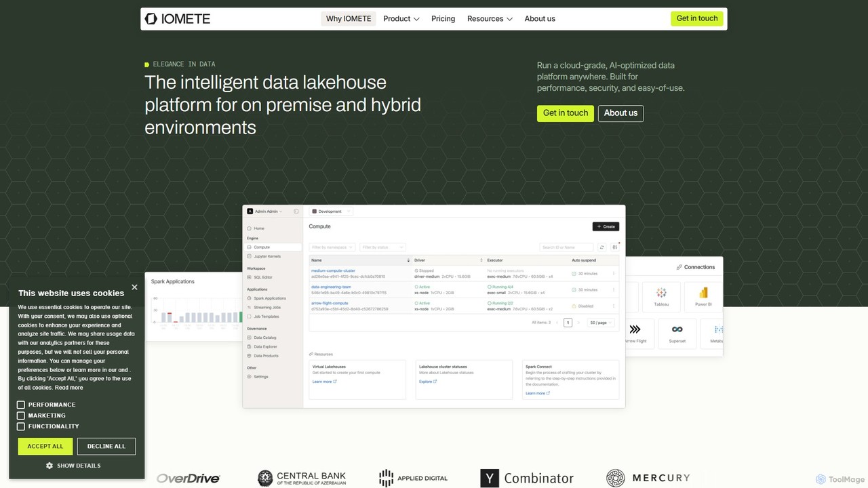The image size is (868, 488).
Task: Click the Mercury logo
Action: coord(648,478)
